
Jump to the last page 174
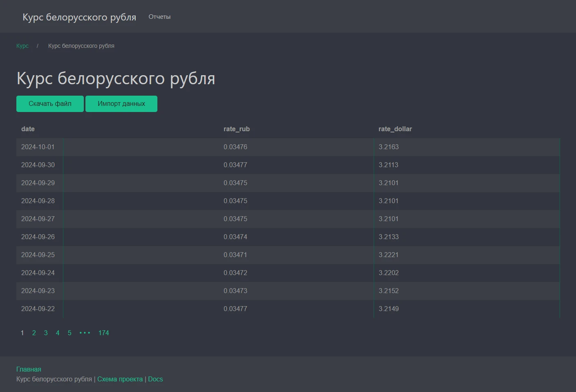tap(103, 333)
